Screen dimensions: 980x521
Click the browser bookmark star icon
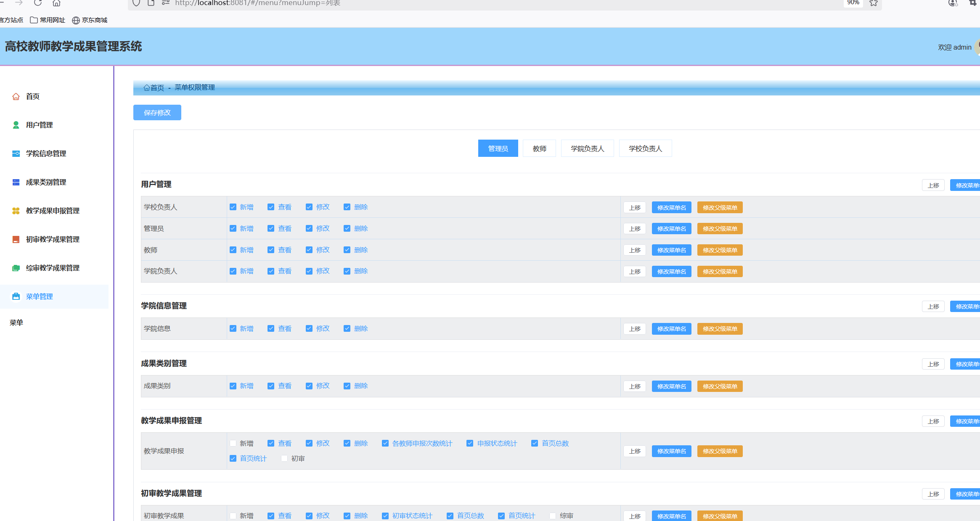pos(874,3)
